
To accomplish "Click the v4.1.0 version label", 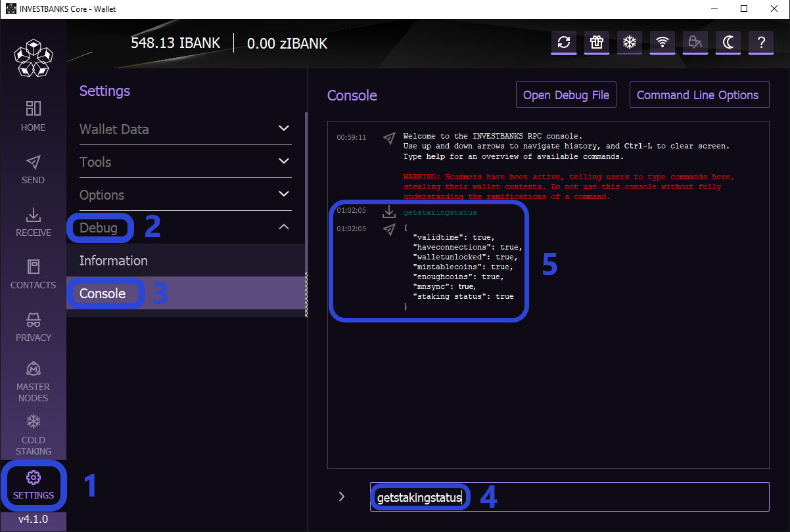I will 33,519.
